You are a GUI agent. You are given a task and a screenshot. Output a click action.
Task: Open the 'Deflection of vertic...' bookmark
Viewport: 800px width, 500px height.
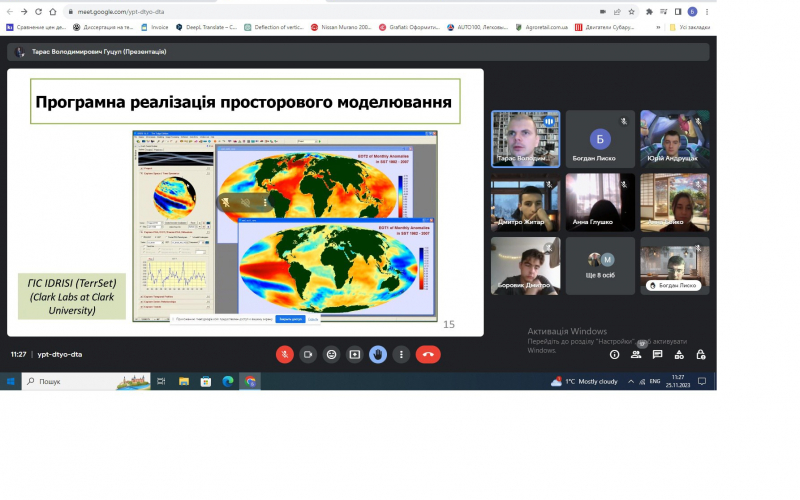tap(275, 27)
